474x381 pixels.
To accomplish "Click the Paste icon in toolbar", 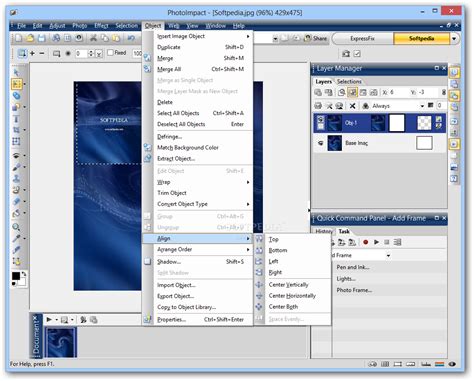I will [x=116, y=38].
